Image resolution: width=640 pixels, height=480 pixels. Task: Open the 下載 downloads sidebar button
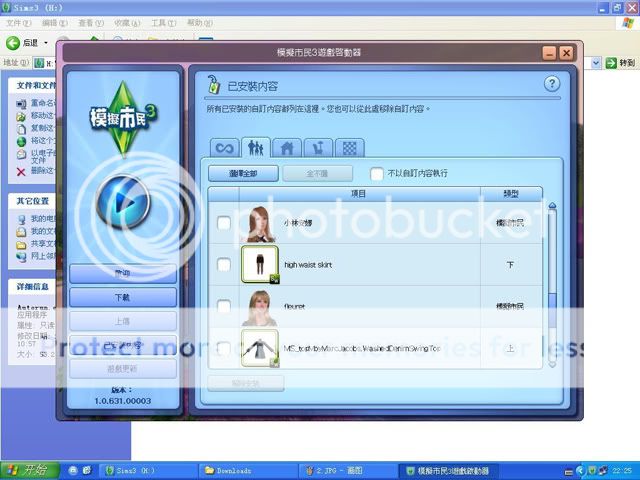pos(123,298)
